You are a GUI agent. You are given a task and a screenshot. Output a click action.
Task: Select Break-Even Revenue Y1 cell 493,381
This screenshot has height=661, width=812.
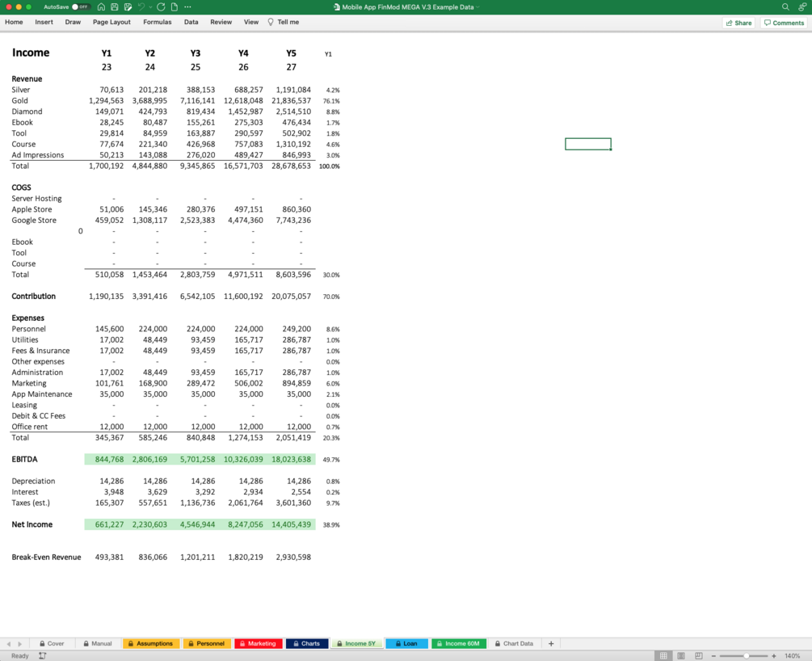pos(109,558)
